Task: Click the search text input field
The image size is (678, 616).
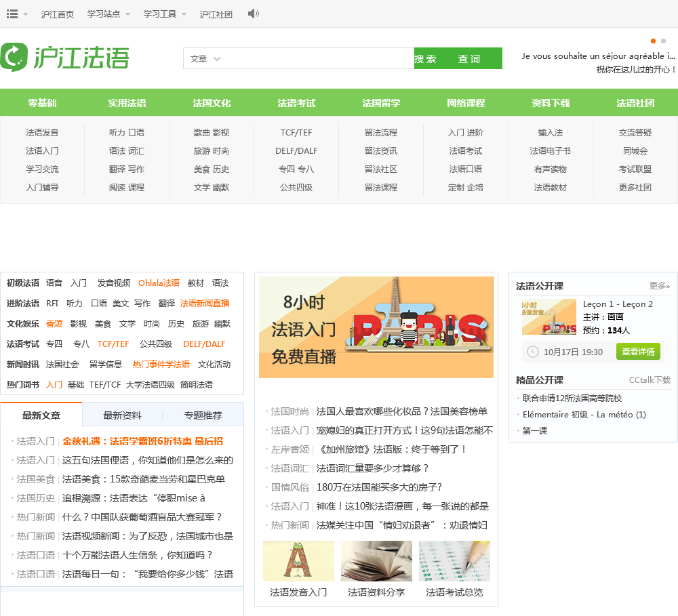Action: (319, 59)
